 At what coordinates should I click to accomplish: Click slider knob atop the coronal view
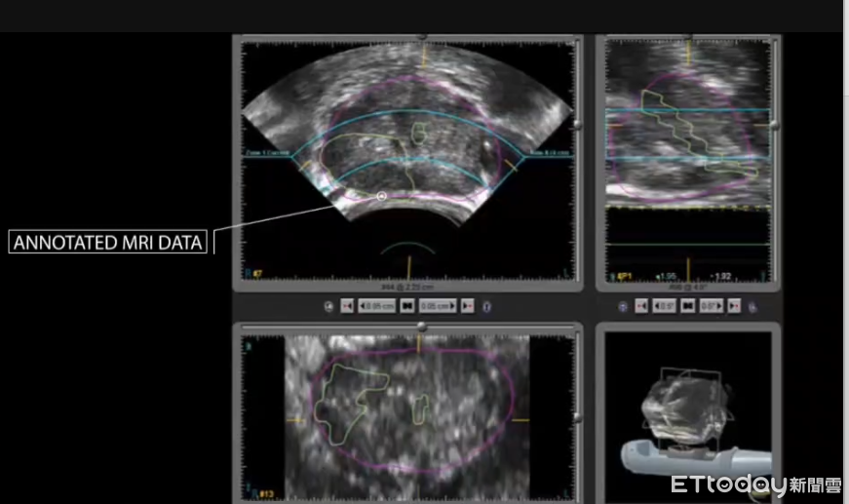[421, 326]
